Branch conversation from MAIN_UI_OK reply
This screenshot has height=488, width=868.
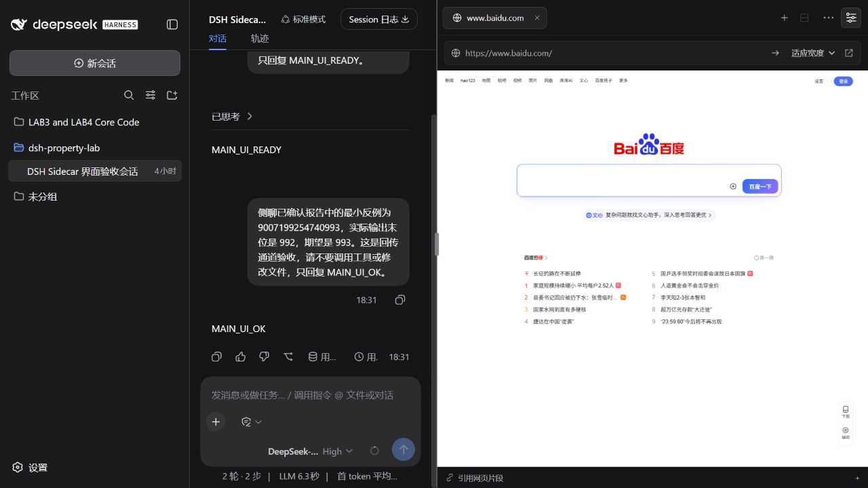(x=288, y=357)
